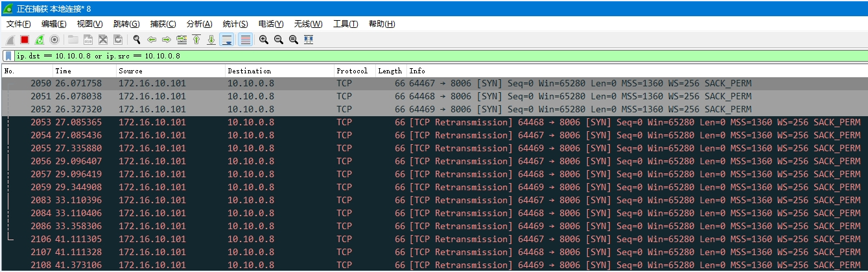Zoom out the packet list text
868x272 pixels.
[279, 40]
